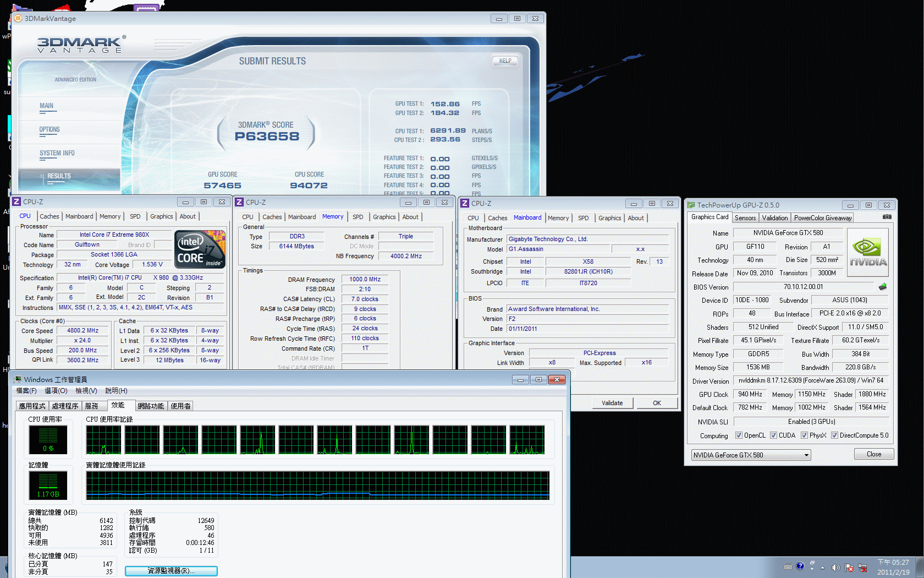The width and height of the screenshot is (924, 578).
Task: Click the left CPU-Z window's title bar Z icon
Action: coord(16,202)
